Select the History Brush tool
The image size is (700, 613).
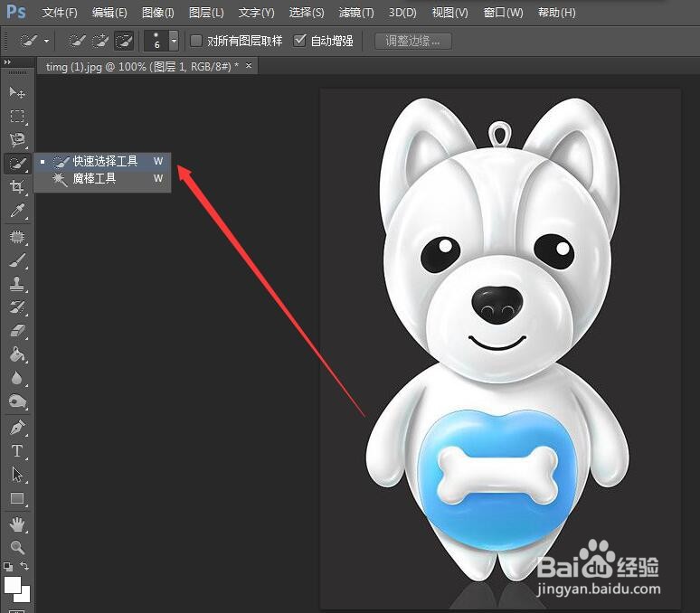pos(17,307)
